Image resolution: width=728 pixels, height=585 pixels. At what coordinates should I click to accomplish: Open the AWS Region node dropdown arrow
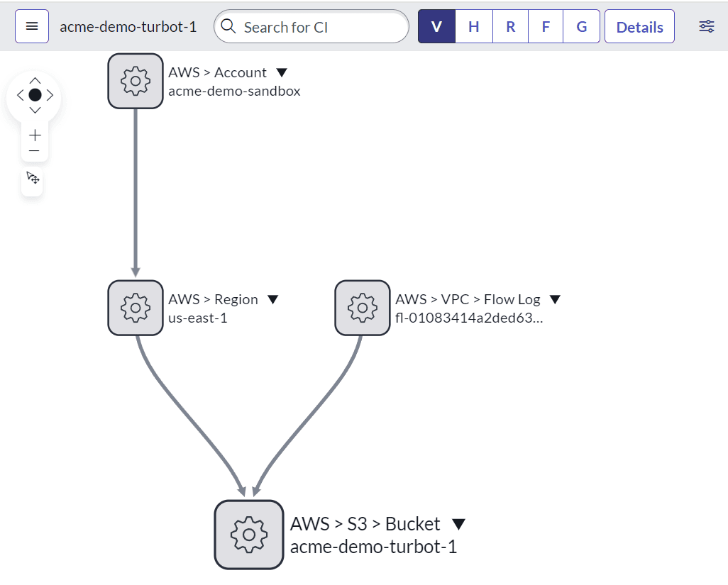[x=273, y=299]
